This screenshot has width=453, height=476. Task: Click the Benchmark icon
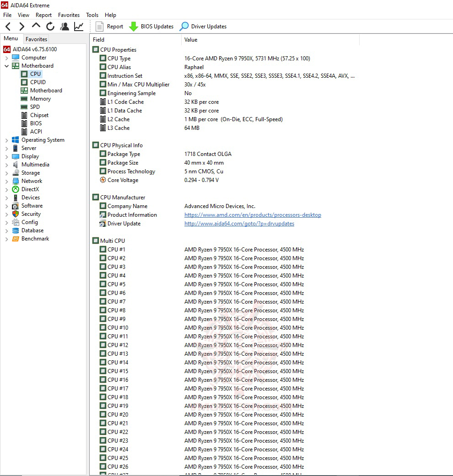click(16, 239)
